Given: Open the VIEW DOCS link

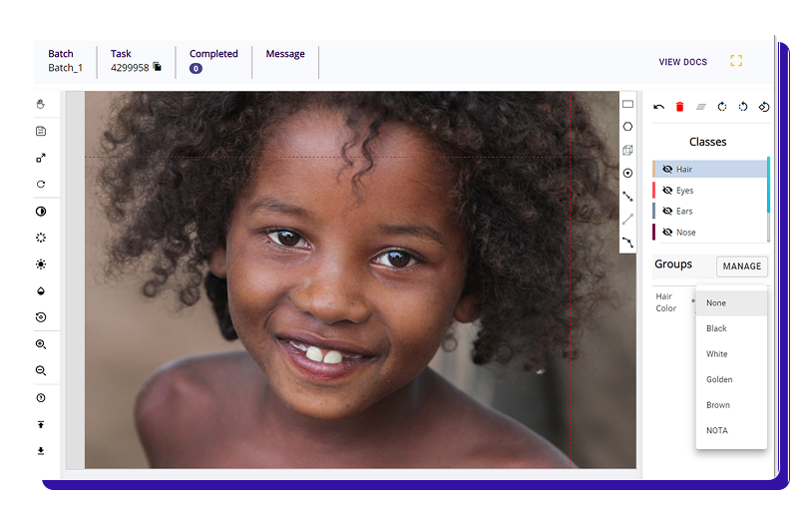Looking at the screenshot, I should (682, 62).
